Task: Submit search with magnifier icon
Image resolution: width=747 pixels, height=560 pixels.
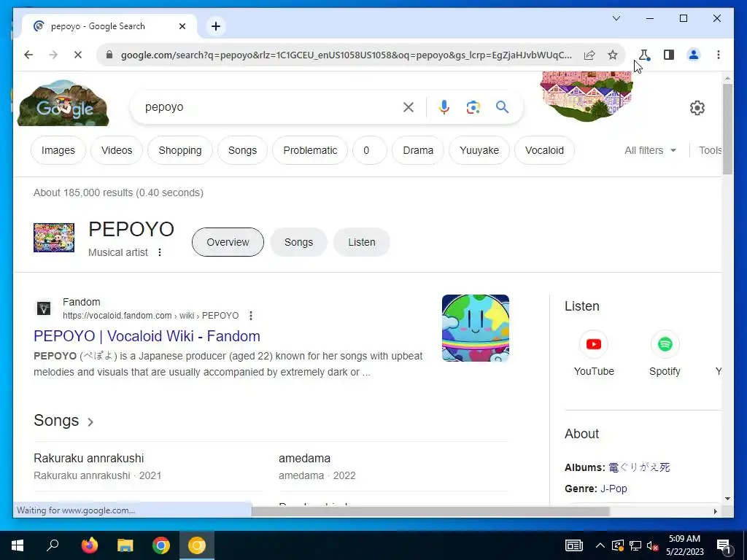Action: [x=502, y=107]
